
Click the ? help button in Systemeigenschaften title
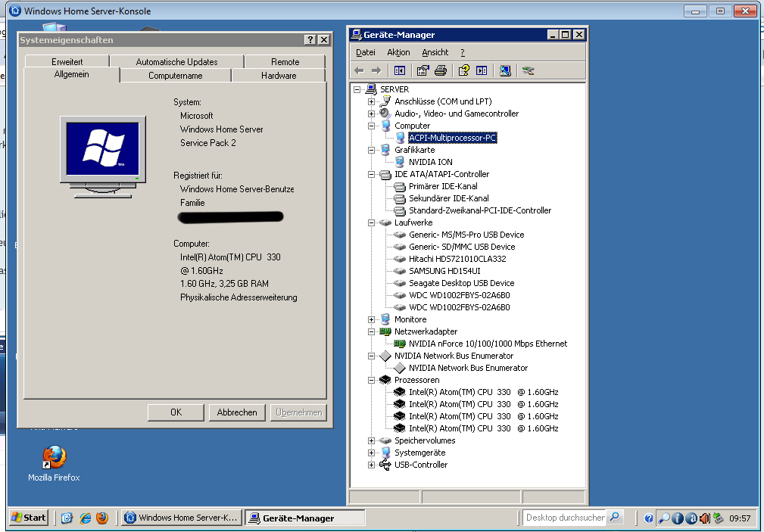click(310, 40)
